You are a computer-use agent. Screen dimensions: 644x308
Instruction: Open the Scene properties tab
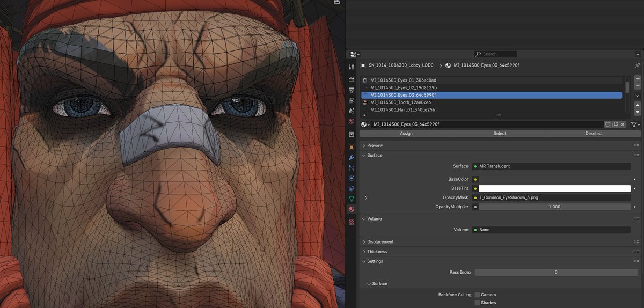coord(352,111)
